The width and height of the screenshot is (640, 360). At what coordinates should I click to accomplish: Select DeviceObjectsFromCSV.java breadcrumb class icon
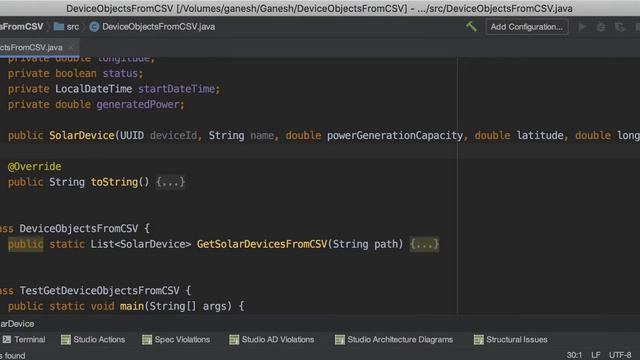tap(94, 27)
